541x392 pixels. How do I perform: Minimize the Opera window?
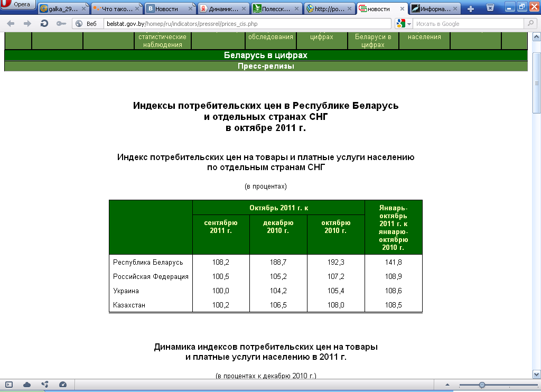click(x=510, y=6)
